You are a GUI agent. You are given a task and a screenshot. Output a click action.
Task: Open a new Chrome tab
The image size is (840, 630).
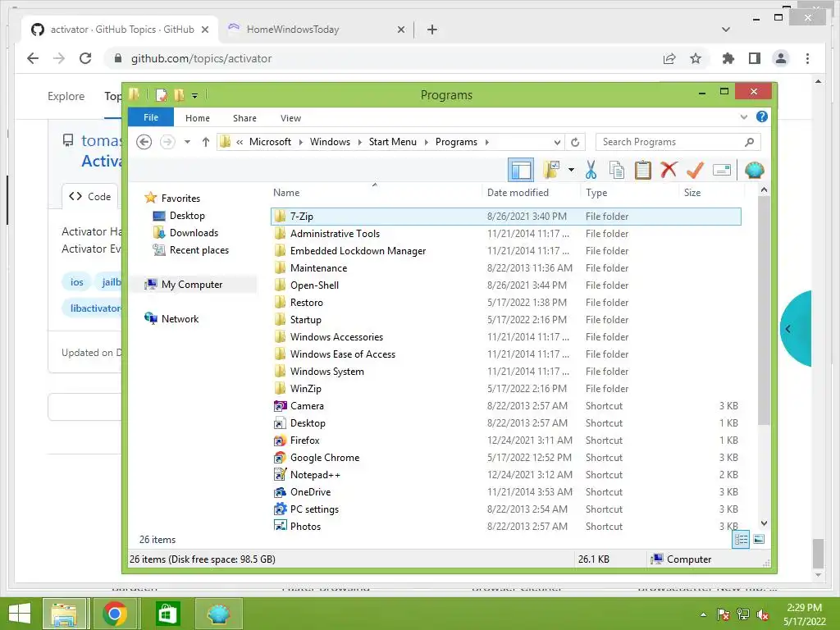431,30
